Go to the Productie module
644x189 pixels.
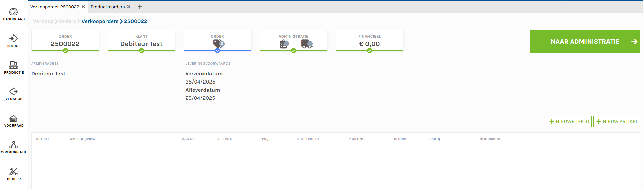click(14, 65)
